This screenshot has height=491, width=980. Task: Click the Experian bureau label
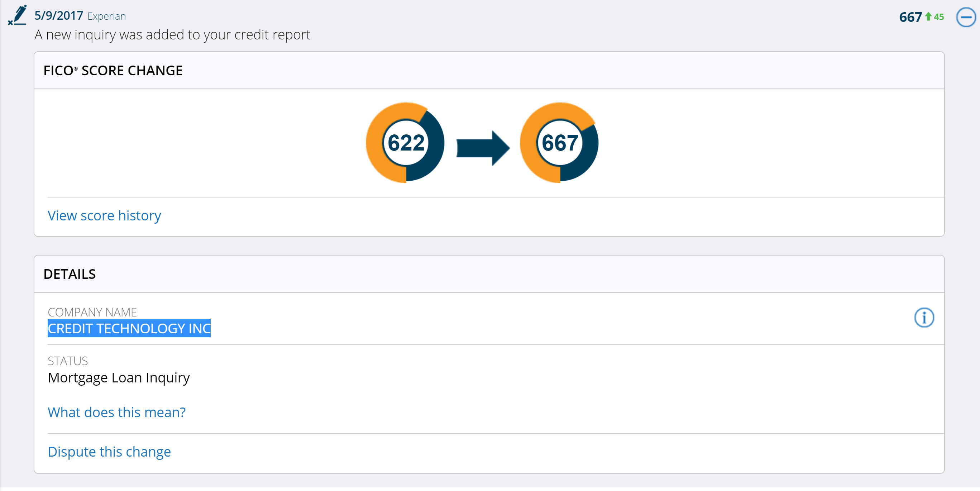pos(106,16)
